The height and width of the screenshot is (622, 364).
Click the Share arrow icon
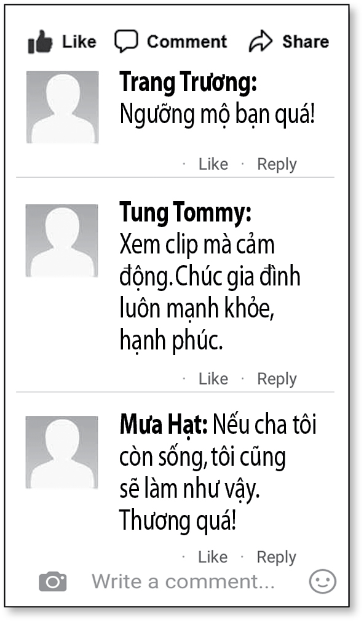(x=261, y=40)
